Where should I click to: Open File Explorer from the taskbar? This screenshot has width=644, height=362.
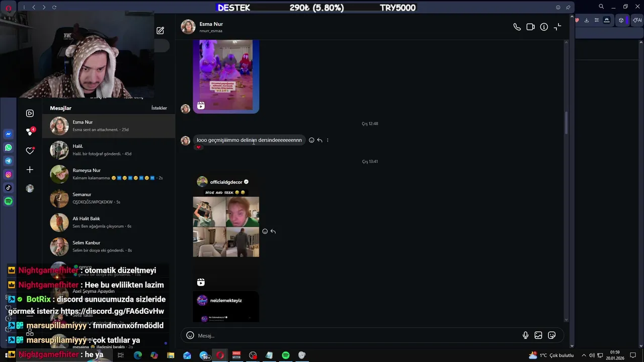click(171, 355)
